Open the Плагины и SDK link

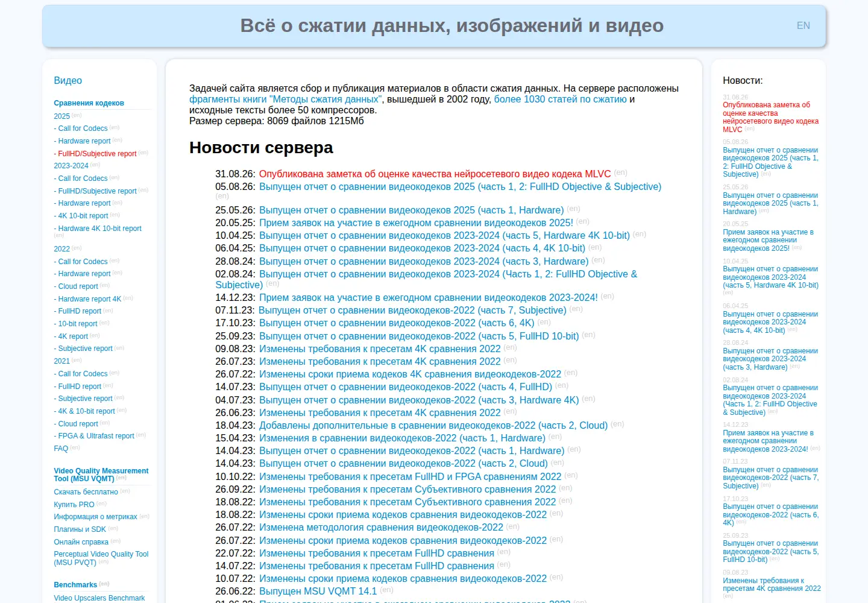click(x=80, y=529)
